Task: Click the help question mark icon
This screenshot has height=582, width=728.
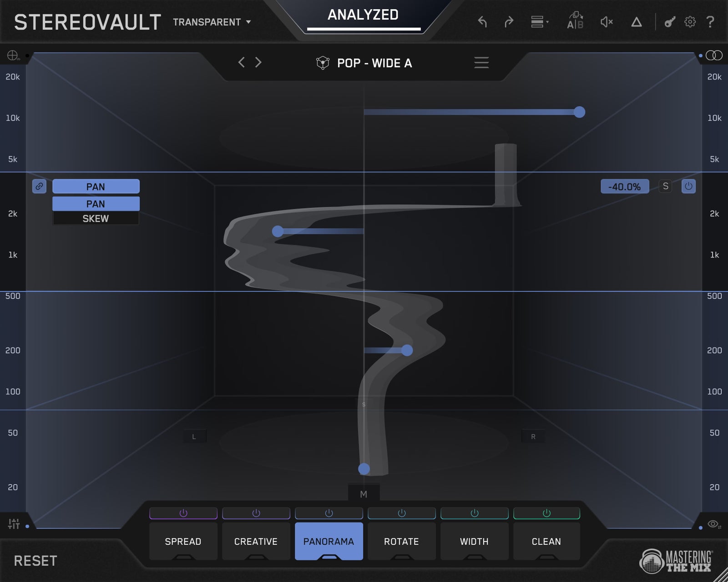Action: click(710, 22)
